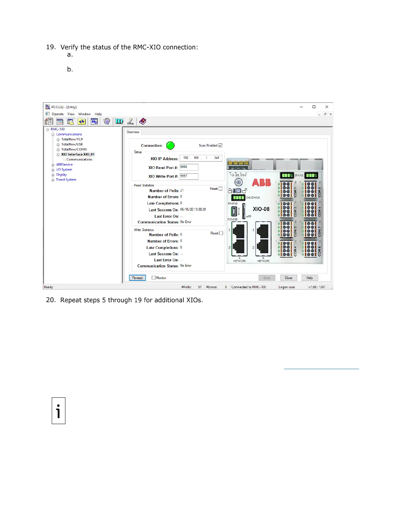Open the Window menu
This screenshot has width=411, height=532.
point(85,114)
